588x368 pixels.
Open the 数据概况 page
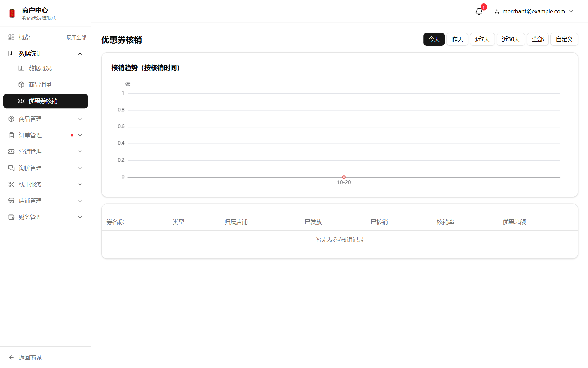coord(45,68)
